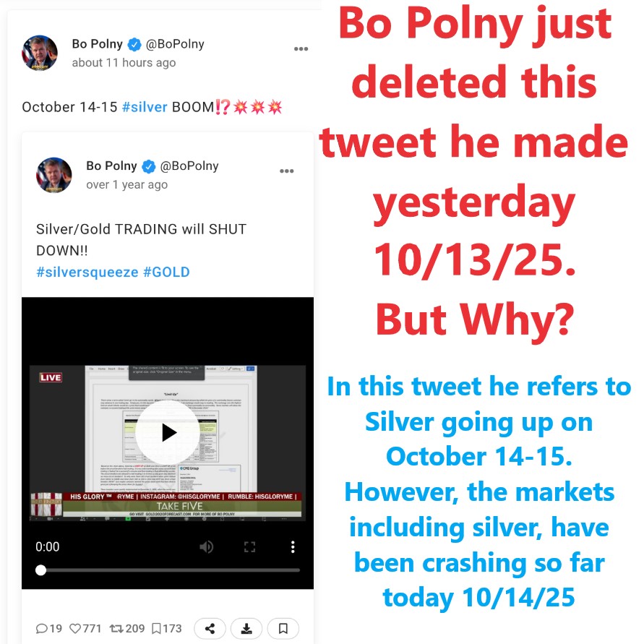
Task: Mute the video with the speaker icon
Action: coord(206,546)
